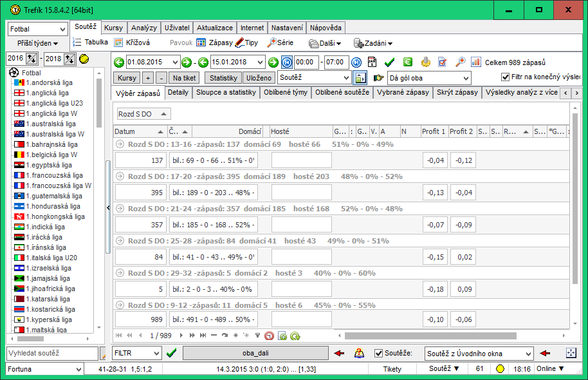Open the Příští týden dropdown
Viewport: 588px width, 380px height.
point(37,43)
